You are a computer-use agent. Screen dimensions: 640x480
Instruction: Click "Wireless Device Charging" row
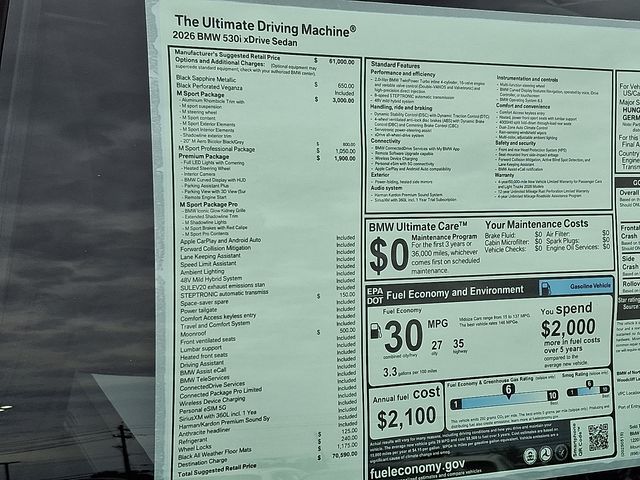click(212, 402)
